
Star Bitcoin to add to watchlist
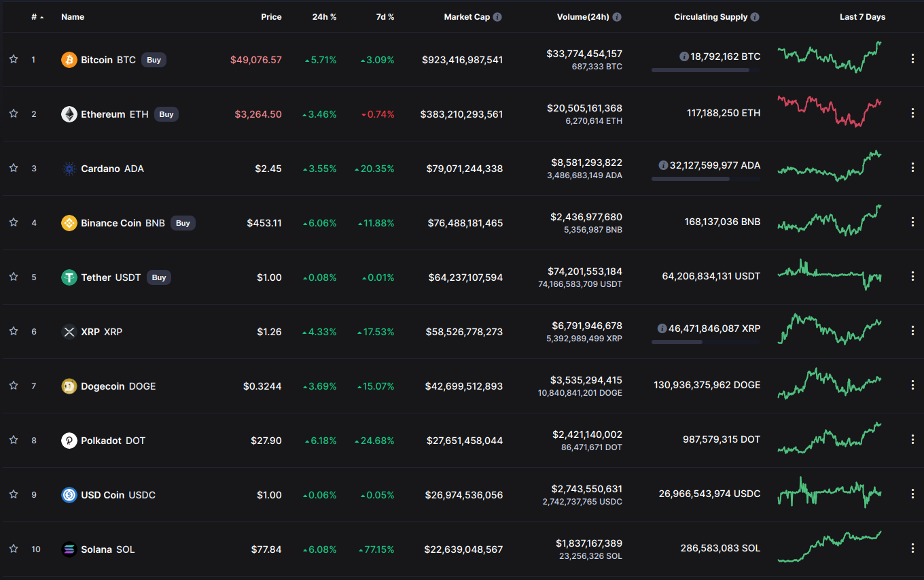point(14,60)
